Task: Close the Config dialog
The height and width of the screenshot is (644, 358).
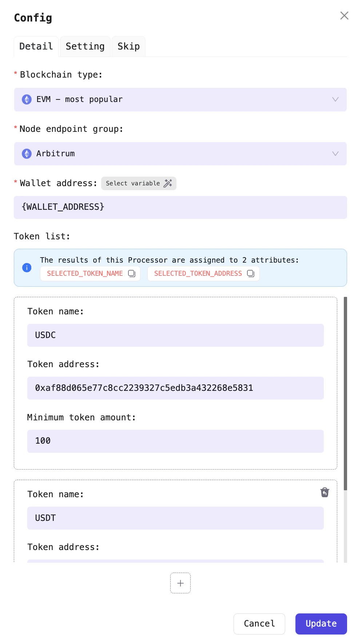Action: [x=344, y=16]
